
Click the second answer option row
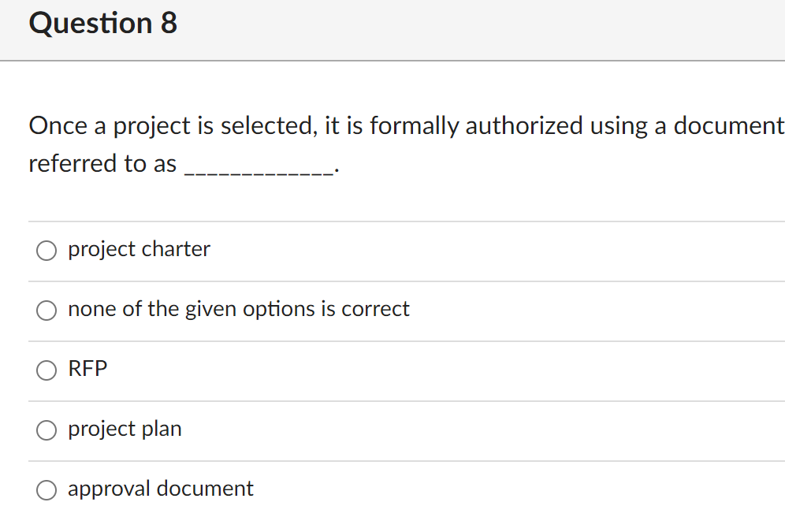click(x=315, y=309)
